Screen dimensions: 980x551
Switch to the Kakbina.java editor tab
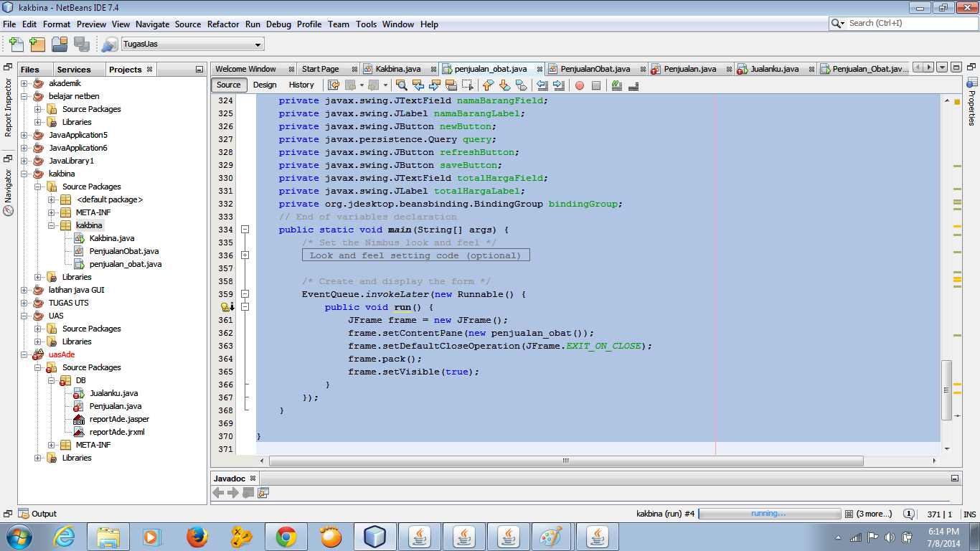(397, 69)
